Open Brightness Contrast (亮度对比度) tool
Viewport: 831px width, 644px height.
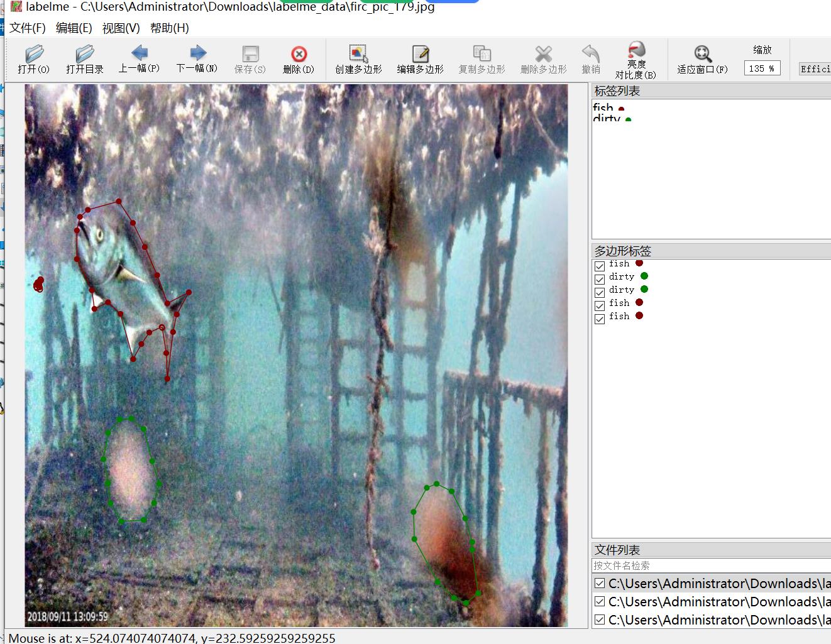pos(636,52)
